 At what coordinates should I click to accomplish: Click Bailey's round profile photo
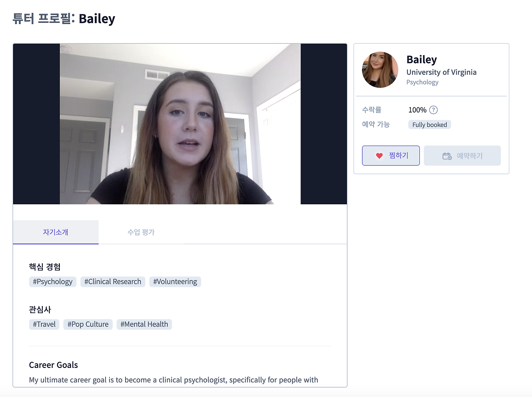point(380,70)
